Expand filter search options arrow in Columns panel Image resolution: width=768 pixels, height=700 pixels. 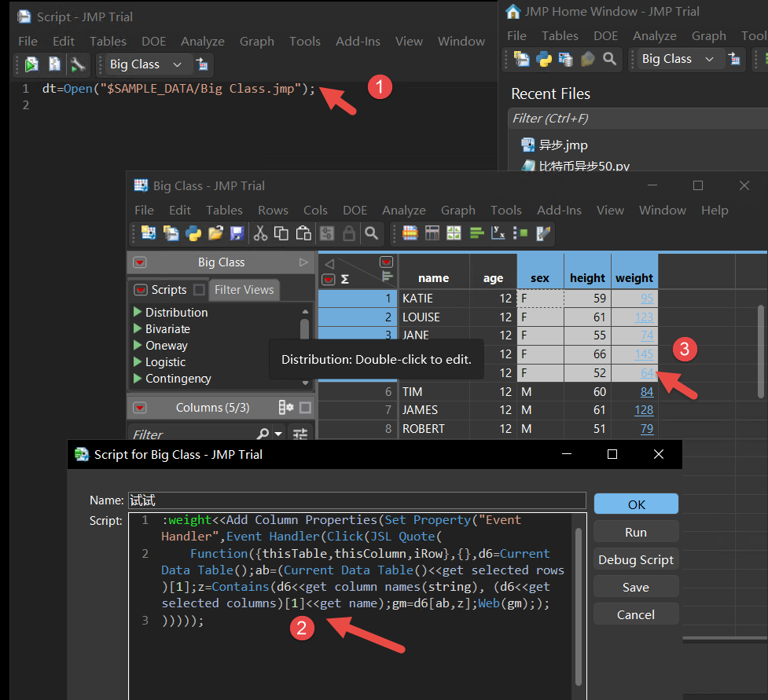(x=278, y=434)
